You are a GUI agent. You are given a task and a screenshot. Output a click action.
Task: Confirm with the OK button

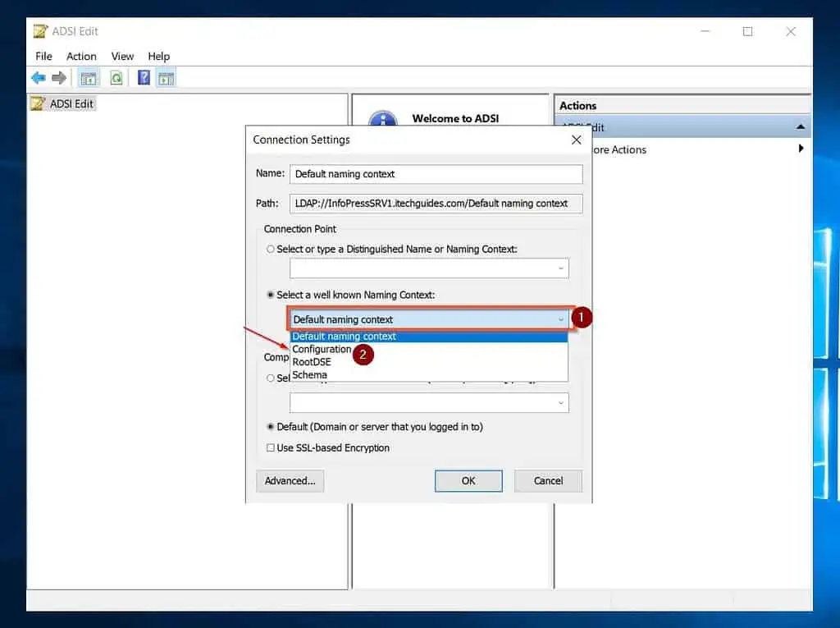[468, 481]
